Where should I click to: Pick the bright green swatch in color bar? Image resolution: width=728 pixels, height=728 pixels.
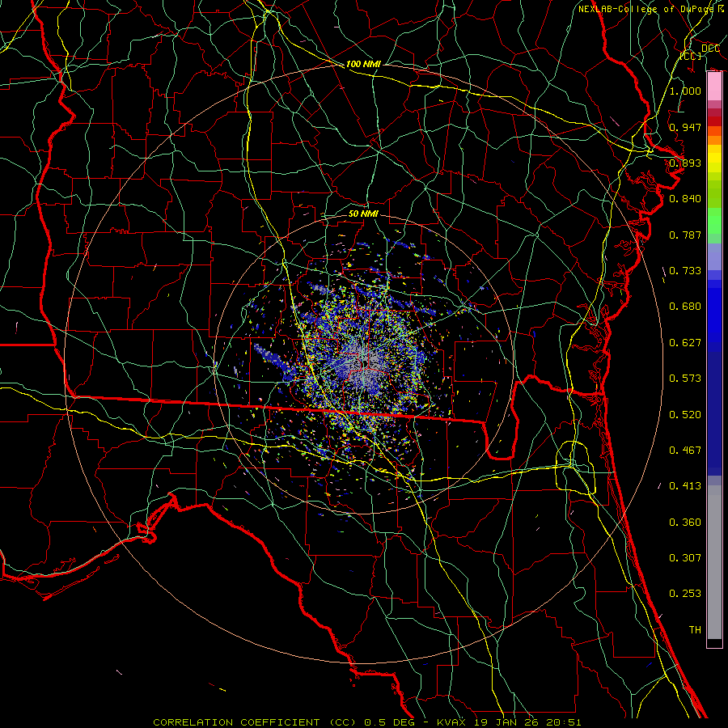(x=714, y=221)
